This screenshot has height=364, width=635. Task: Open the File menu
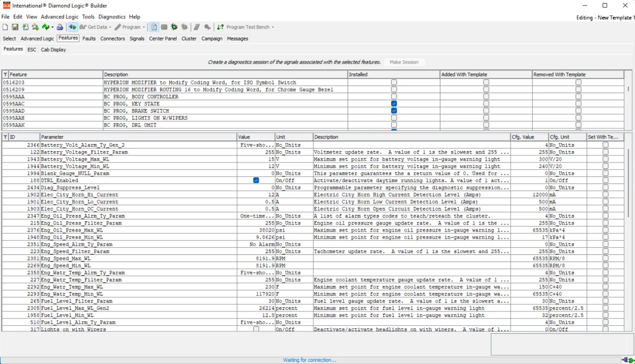coord(6,17)
